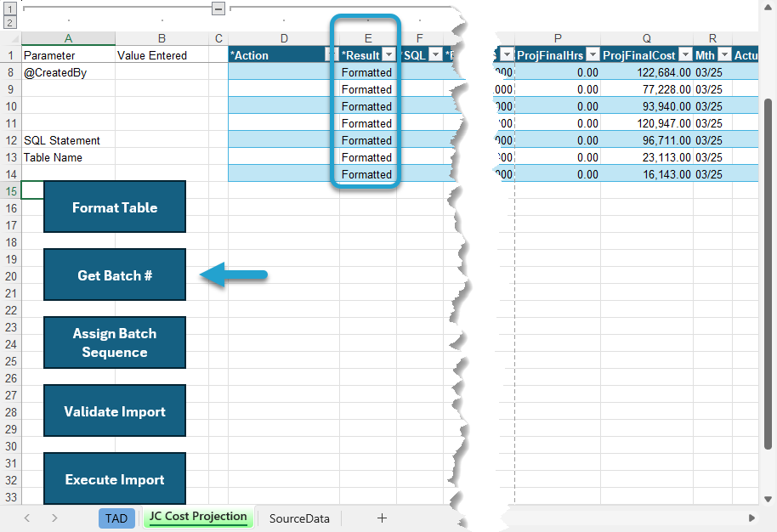Open the ProjFinalCost filter dropdown
The image size is (777, 532).
[x=685, y=54]
